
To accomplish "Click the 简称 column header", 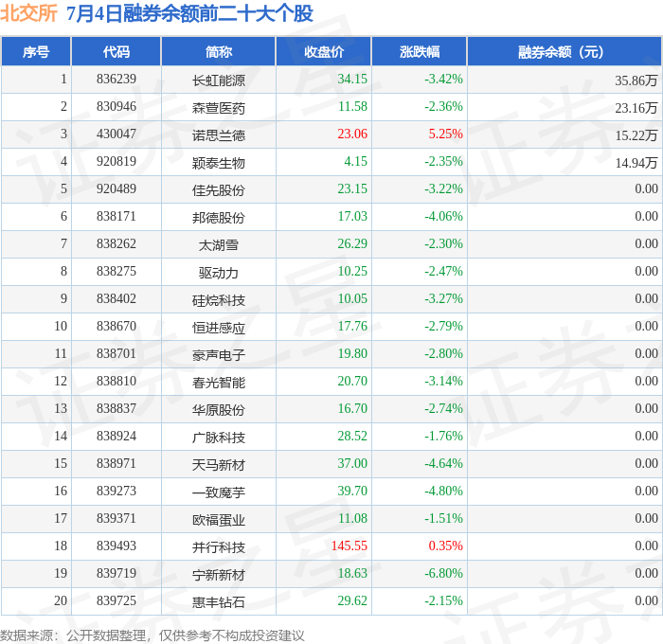I will [x=219, y=51].
